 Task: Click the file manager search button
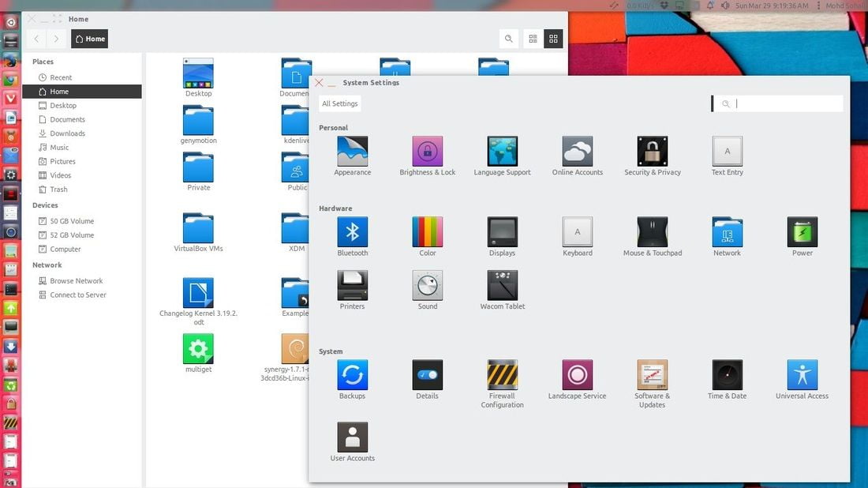pyautogui.click(x=509, y=39)
